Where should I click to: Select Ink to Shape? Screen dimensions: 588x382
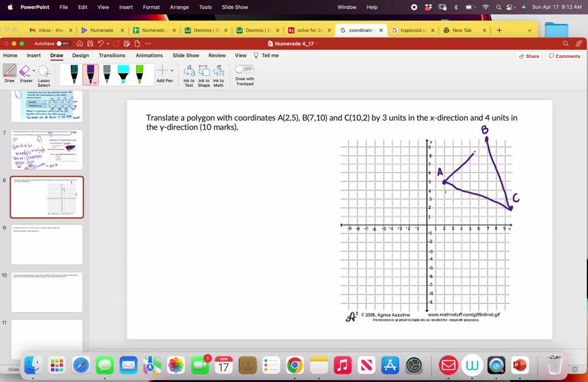point(204,75)
